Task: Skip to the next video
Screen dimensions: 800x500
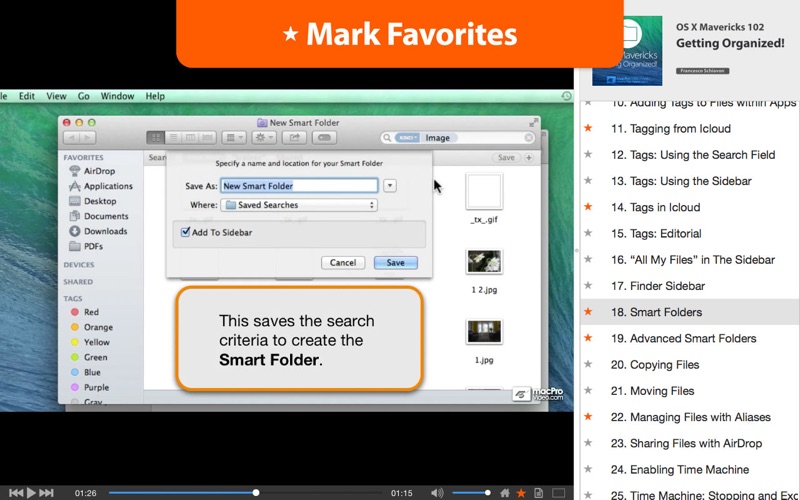Action: tap(46, 493)
